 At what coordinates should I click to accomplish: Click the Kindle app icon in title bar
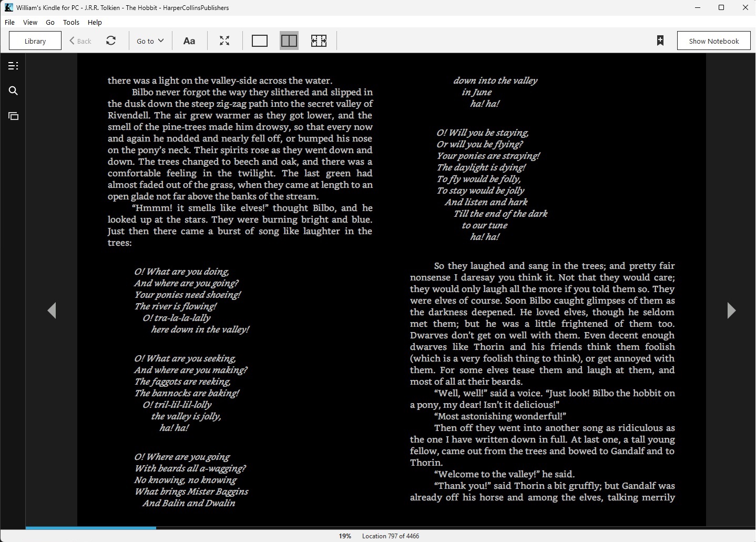[8, 7]
